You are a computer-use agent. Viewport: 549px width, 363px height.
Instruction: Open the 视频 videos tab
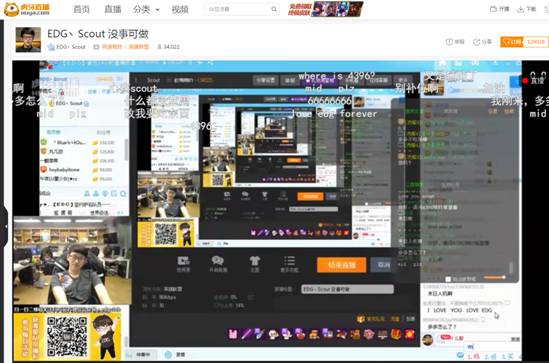tap(180, 9)
